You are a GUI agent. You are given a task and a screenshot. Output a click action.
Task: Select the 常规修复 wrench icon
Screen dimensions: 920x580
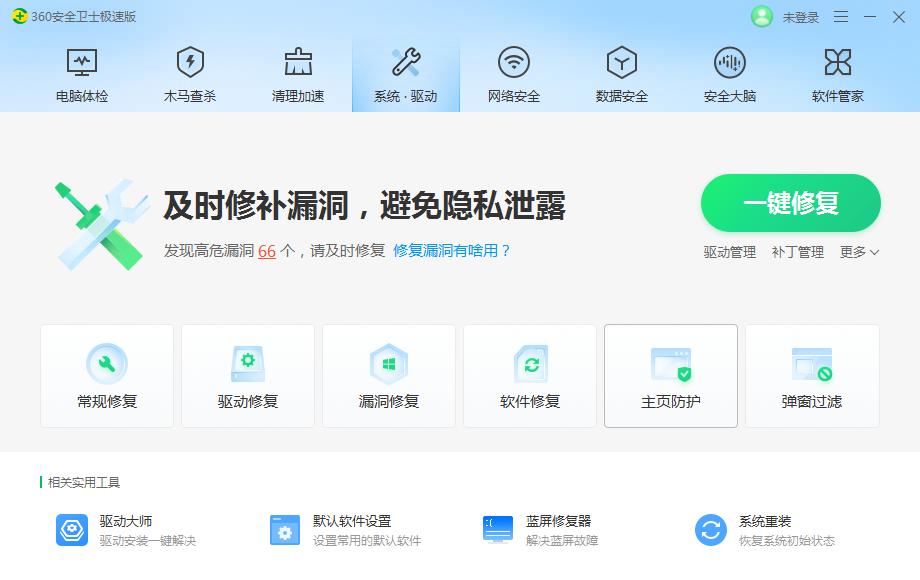click(107, 363)
